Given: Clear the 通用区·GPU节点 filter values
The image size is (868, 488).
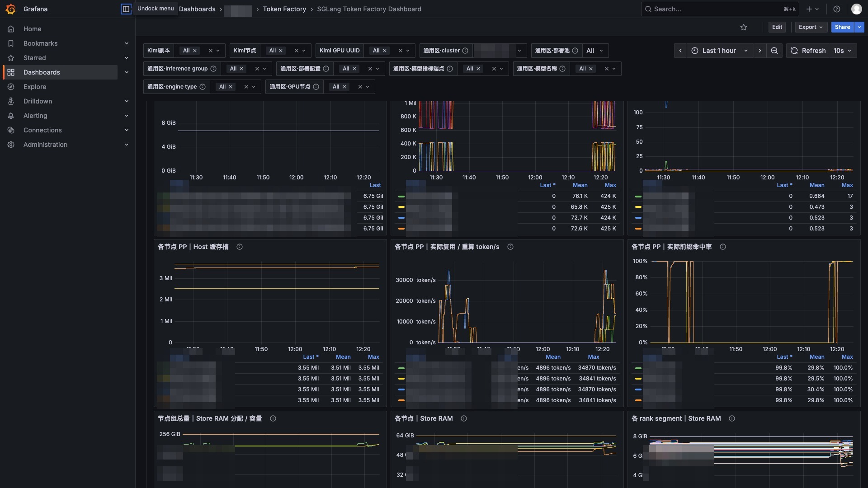Looking at the screenshot, I should pyautogui.click(x=360, y=87).
